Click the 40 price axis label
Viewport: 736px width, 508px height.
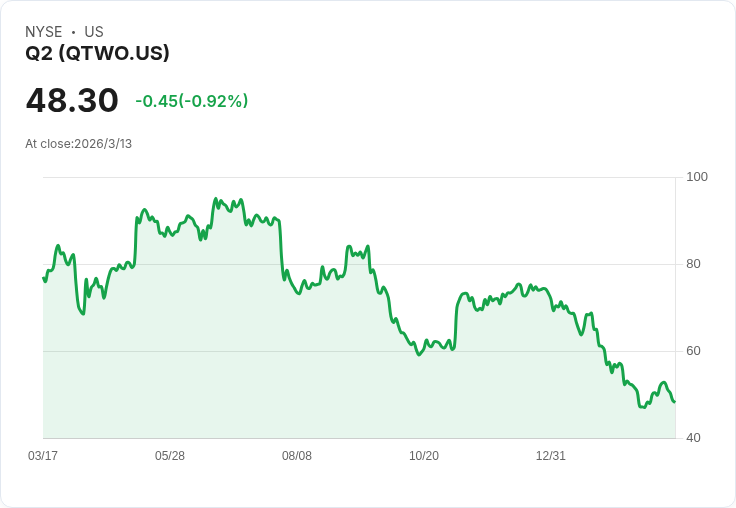(693, 438)
